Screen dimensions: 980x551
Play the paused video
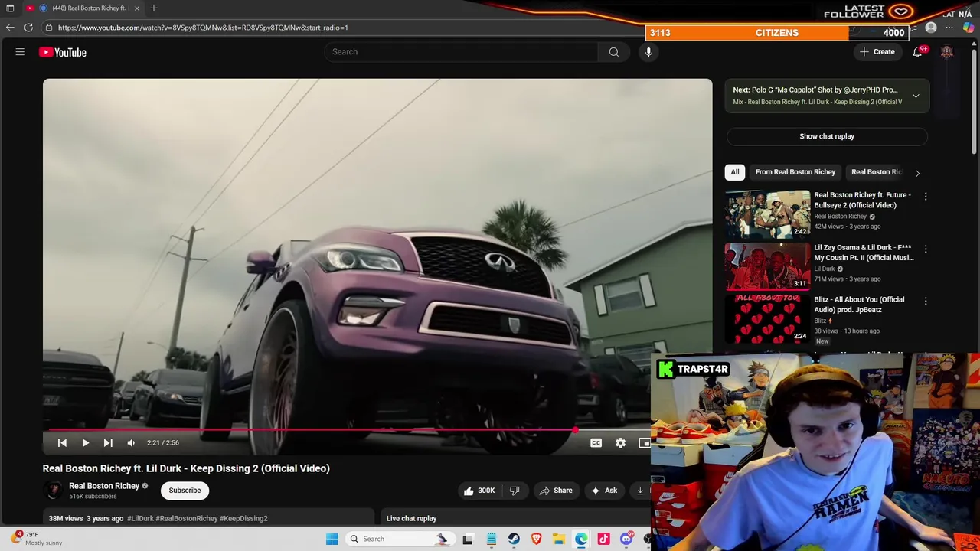(x=85, y=442)
